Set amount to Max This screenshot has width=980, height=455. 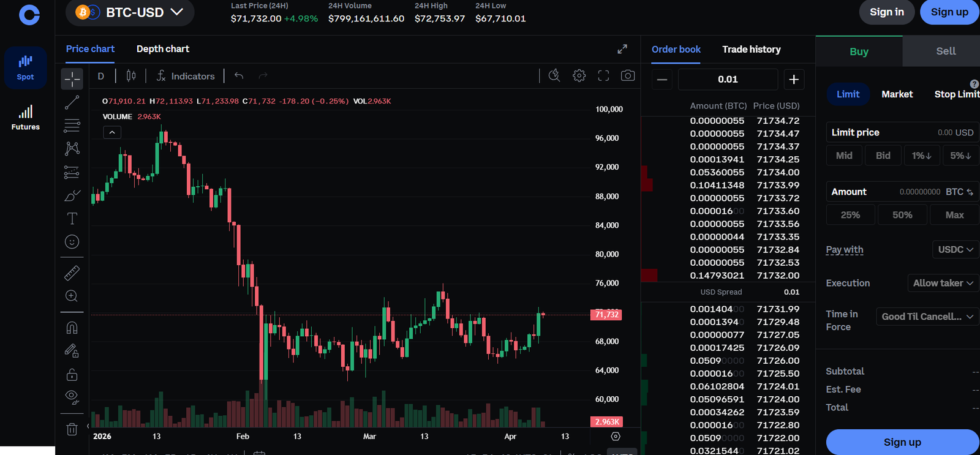[x=954, y=215]
